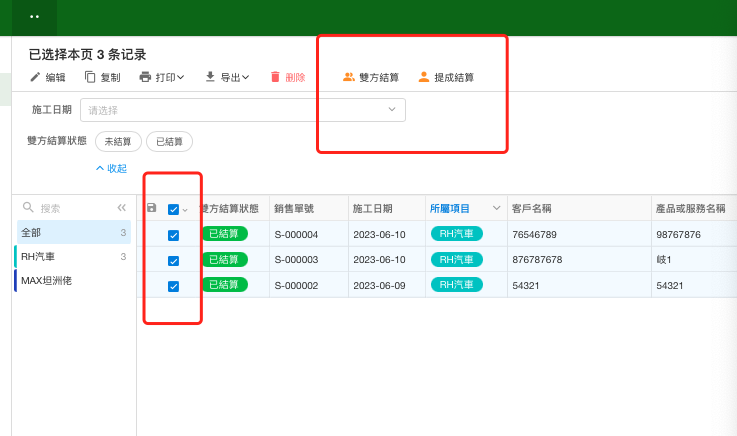Filter by 已結算 status pill
737x436 pixels.
169,141
